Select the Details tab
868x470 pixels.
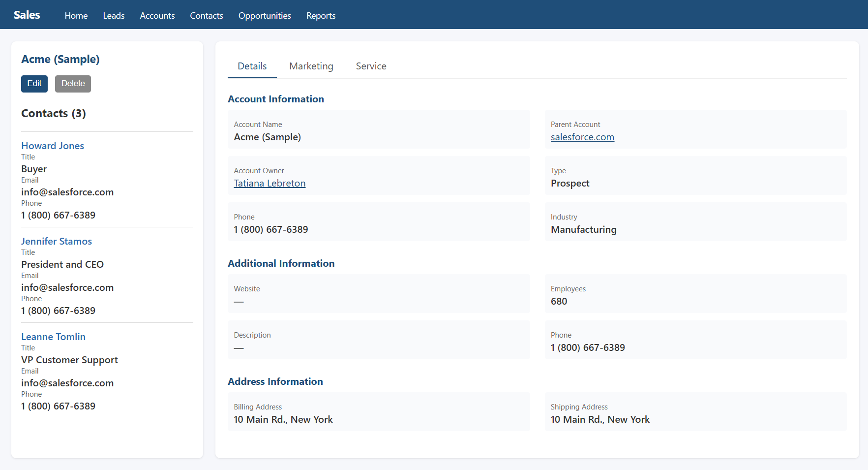252,66
